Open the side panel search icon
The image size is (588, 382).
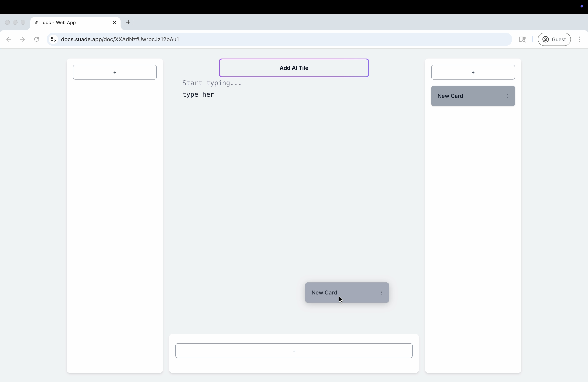click(522, 39)
